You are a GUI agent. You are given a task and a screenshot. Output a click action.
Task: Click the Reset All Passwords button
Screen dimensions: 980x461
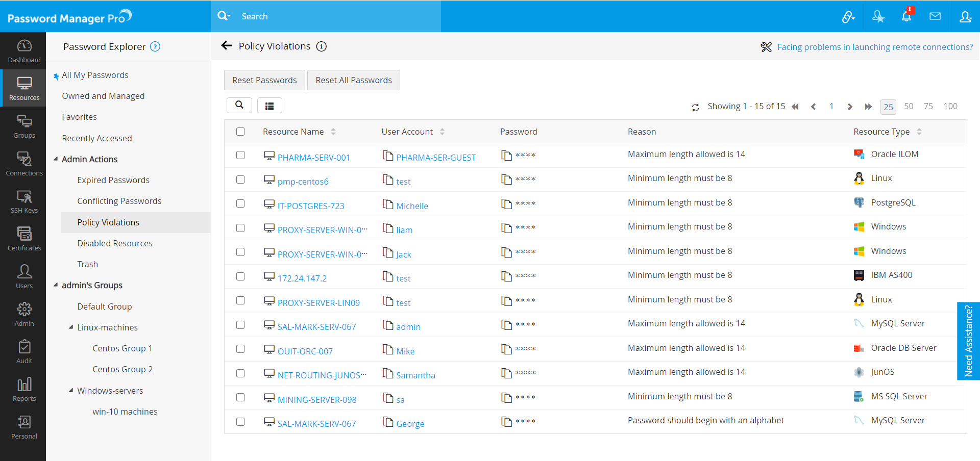coord(353,80)
